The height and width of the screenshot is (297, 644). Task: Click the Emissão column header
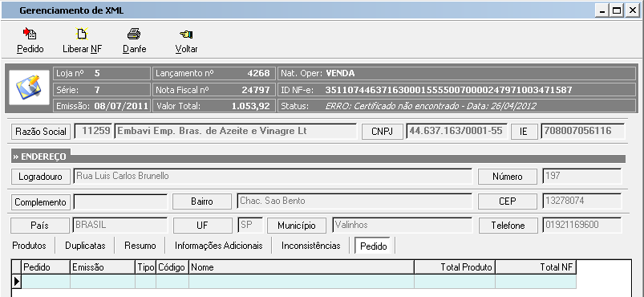[x=103, y=267]
